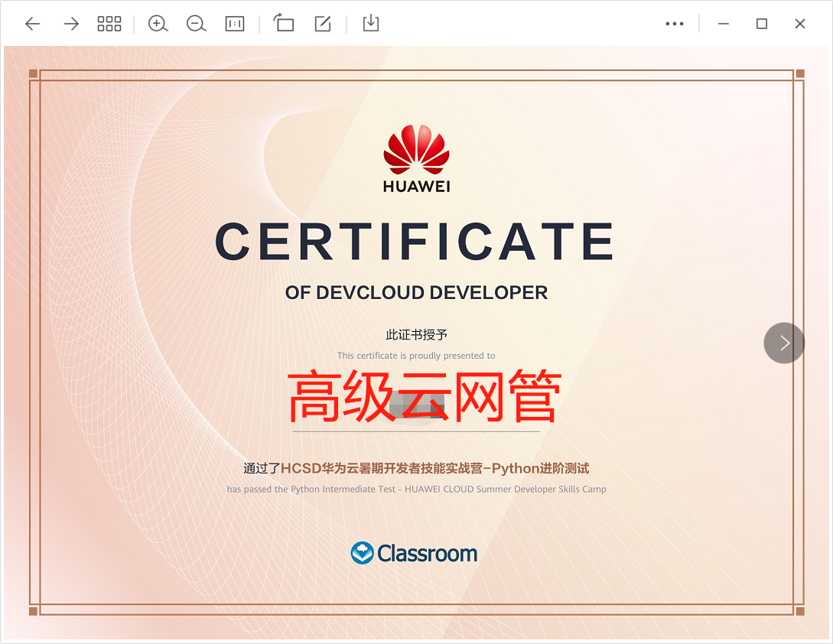The width and height of the screenshot is (833, 644).
Task: Go to the previous image with back arrow
Action: (x=33, y=24)
